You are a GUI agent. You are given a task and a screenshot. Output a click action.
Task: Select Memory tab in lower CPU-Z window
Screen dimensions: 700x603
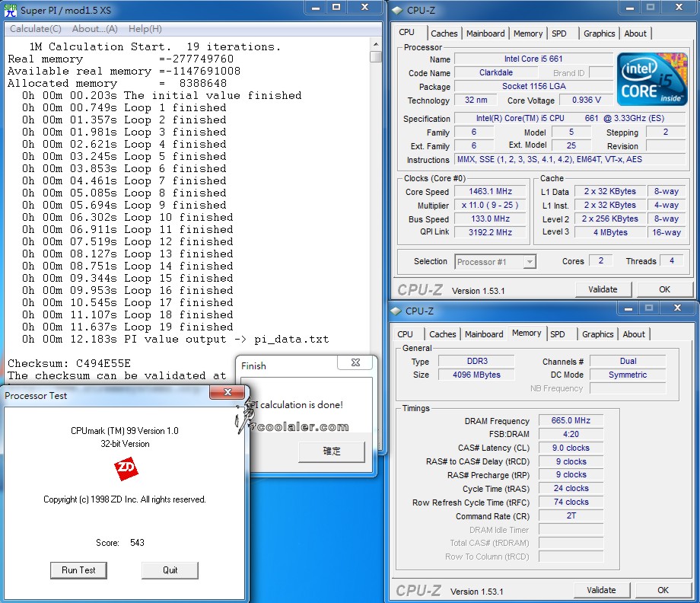(527, 333)
